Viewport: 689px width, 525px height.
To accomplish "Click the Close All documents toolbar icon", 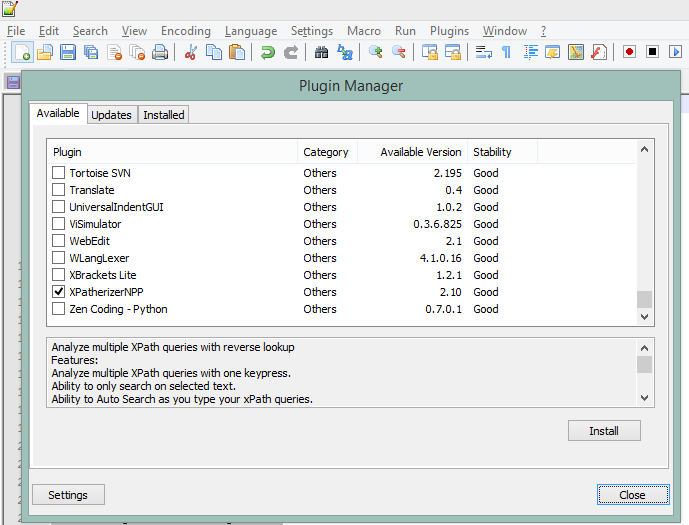I will (137, 52).
